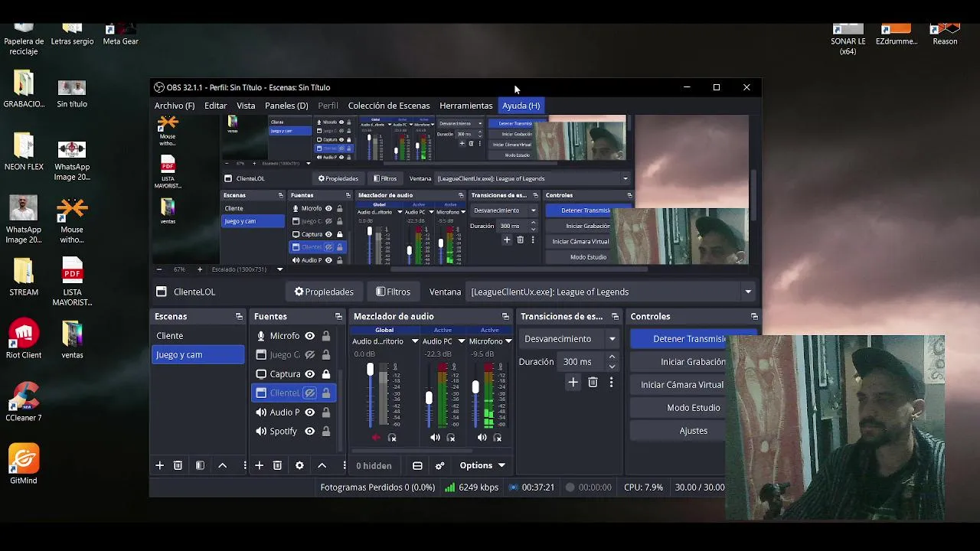Open the Herramientas menu
Screen dimensions: 980x551
[466, 106]
